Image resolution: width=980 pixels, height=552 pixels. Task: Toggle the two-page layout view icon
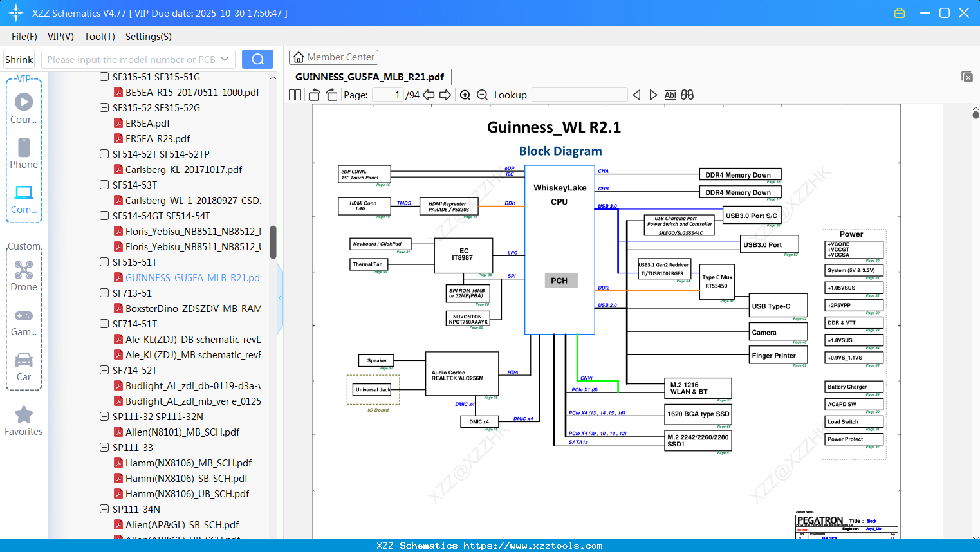point(295,95)
